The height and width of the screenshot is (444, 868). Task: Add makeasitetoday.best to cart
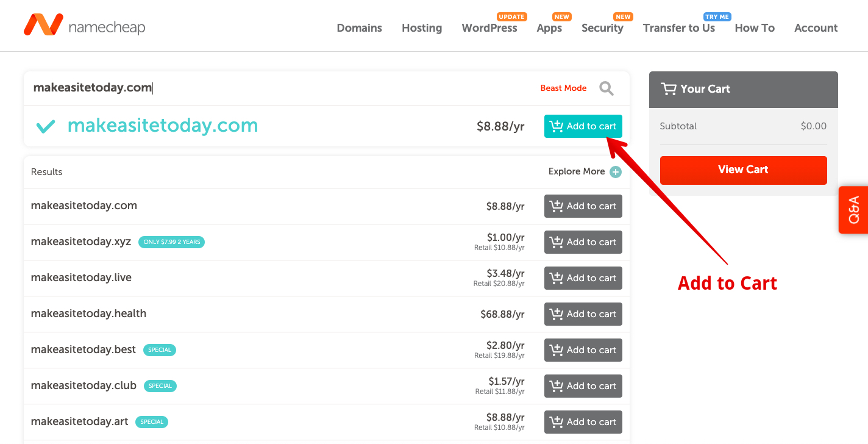point(583,350)
